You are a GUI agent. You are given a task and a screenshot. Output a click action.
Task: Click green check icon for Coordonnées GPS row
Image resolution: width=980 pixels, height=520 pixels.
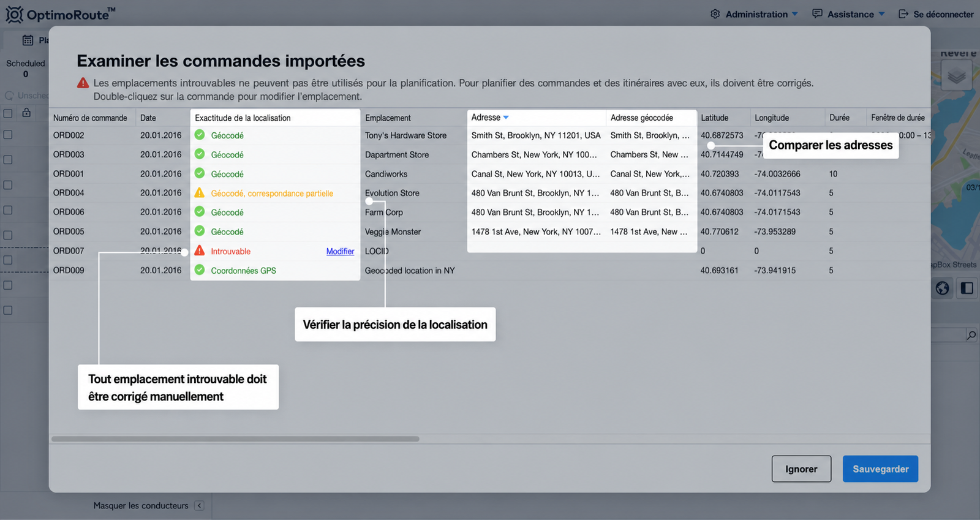[x=200, y=269]
